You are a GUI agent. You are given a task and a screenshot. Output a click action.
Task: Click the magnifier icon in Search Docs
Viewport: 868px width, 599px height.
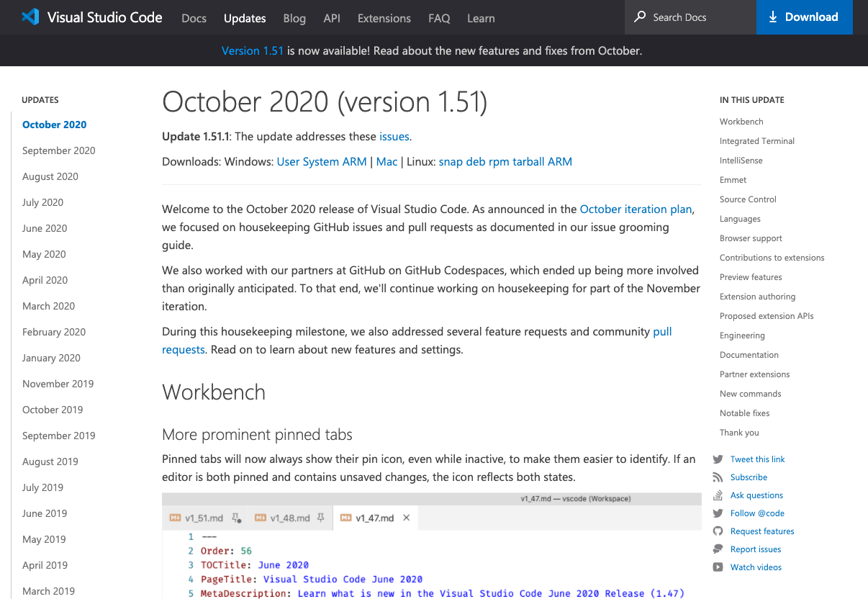point(640,17)
